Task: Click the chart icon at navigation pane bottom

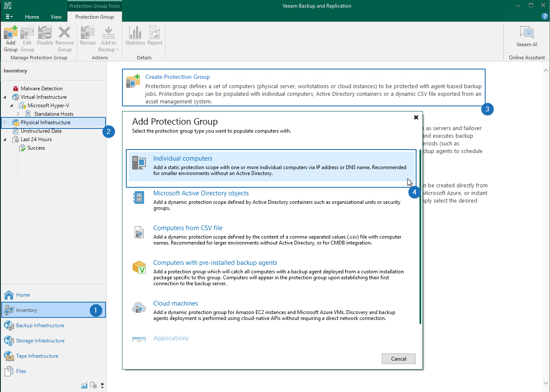Action: coord(84,385)
